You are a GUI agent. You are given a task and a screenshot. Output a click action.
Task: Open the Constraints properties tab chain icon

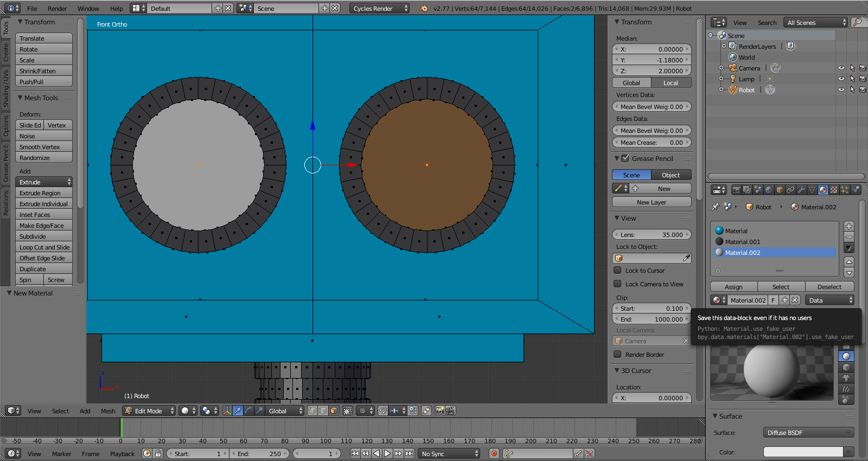point(790,190)
